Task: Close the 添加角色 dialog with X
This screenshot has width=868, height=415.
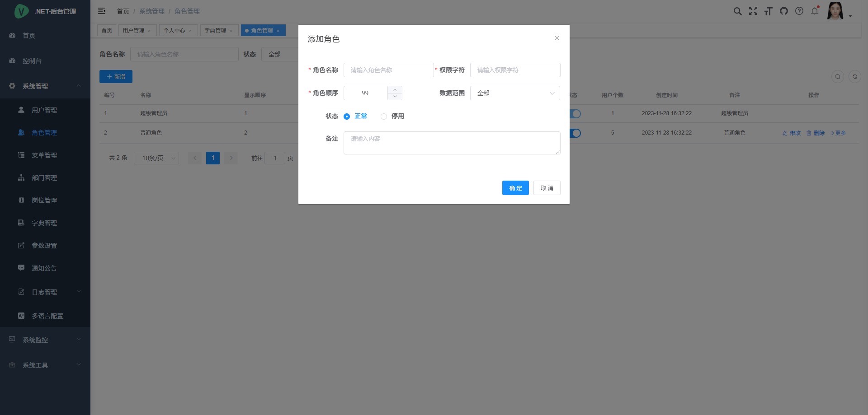Action: [x=557, y=38]
